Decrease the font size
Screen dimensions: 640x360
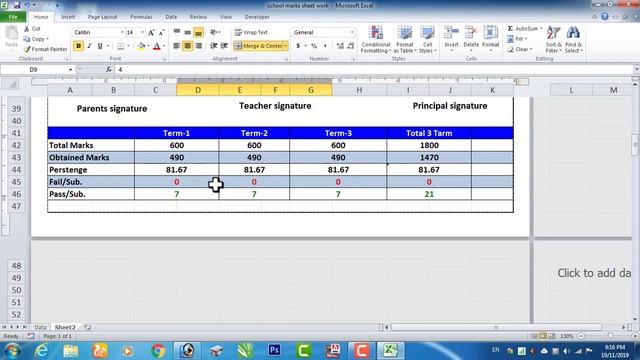point(161,32)
